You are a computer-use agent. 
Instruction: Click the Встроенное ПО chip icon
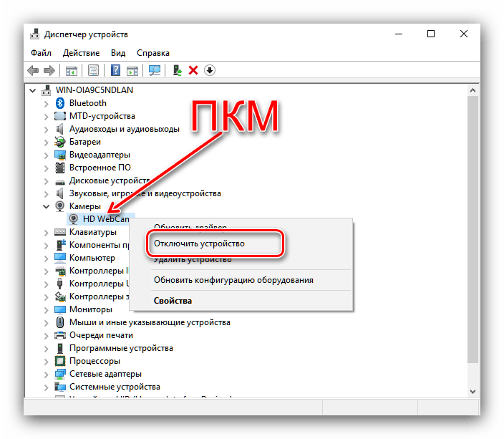click(x=60, y=168)
